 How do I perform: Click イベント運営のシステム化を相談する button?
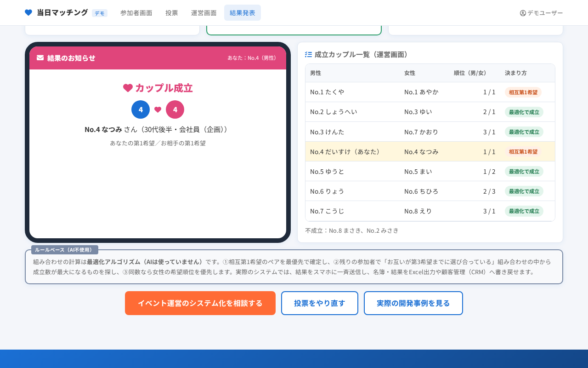(200, 303)
